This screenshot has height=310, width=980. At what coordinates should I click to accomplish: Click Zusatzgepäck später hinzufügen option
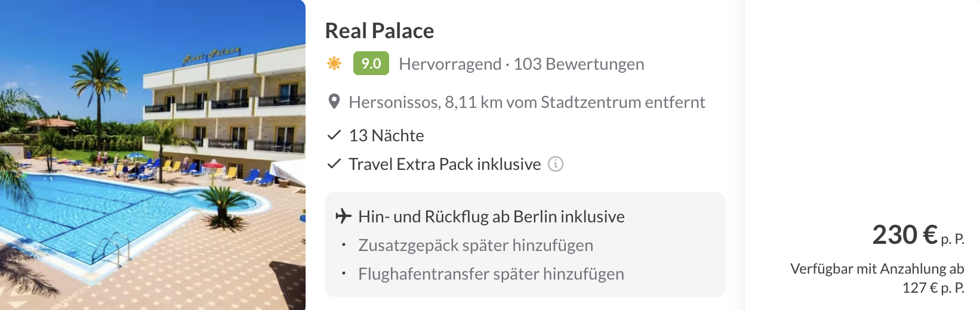475,245
